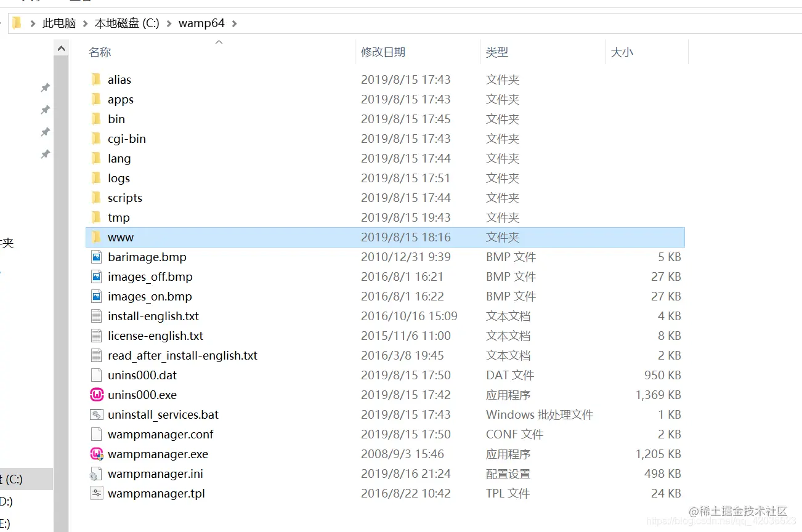Image resolution: width=802 pixels, height=532 pixels.
Task: Click the images_off.bmp file icon
Action: [x=96, y=276]
